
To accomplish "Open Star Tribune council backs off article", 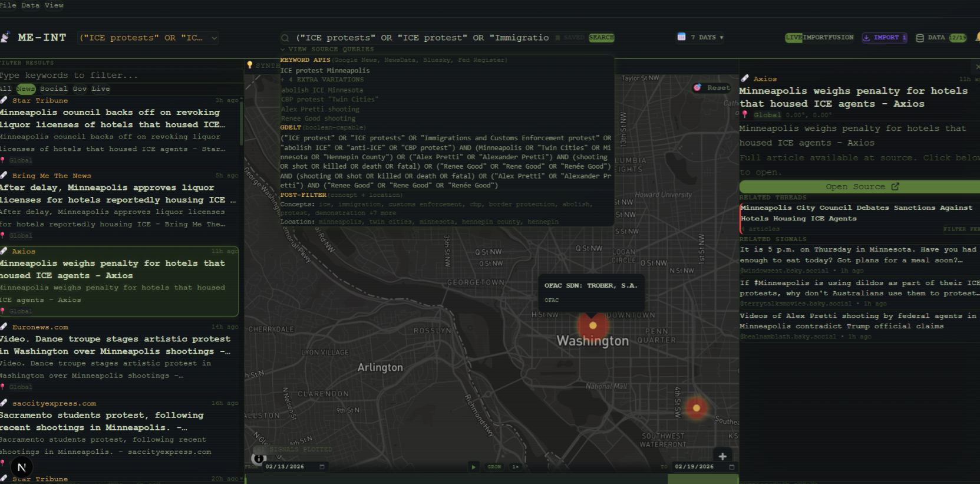I will click(120, 130).
